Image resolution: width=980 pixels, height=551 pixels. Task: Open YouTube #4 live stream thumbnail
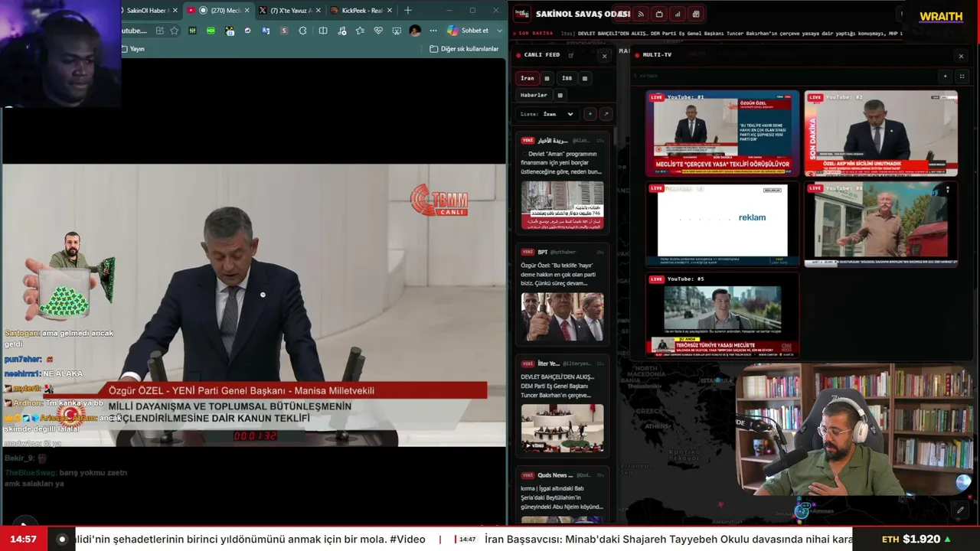coord(881,224)
